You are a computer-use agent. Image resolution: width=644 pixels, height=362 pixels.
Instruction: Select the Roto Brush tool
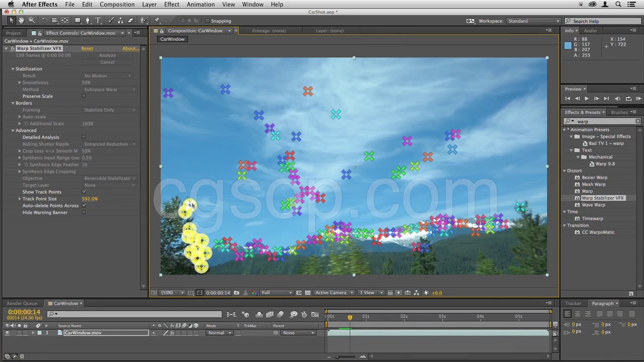tap(144, 21)
